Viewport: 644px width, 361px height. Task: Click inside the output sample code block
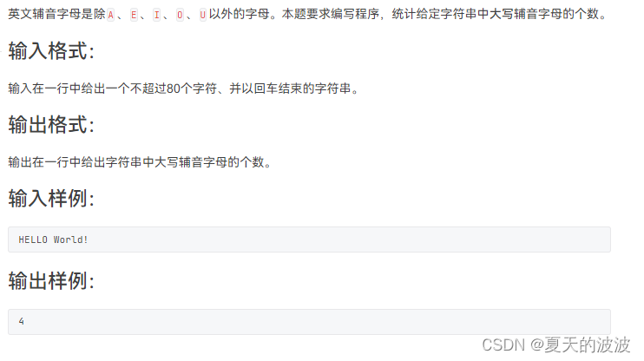(309, 322)
